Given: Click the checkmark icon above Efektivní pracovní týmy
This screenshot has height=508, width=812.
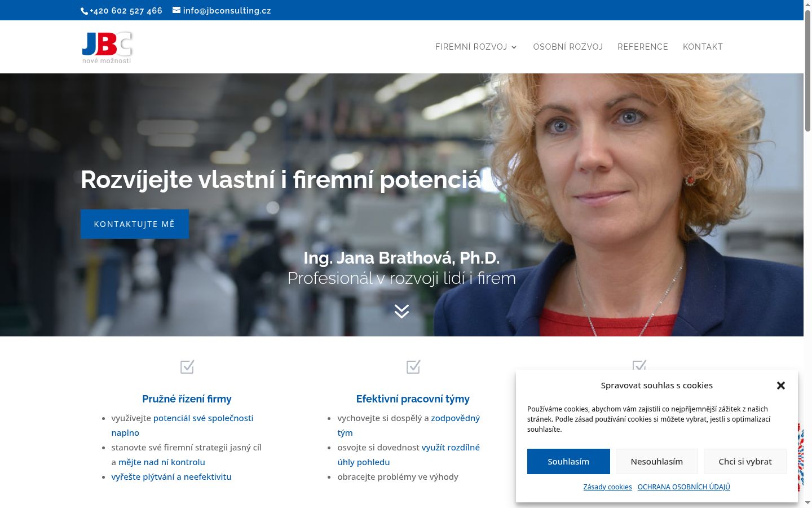Looking at the screenshot, I should pos(413,367).
